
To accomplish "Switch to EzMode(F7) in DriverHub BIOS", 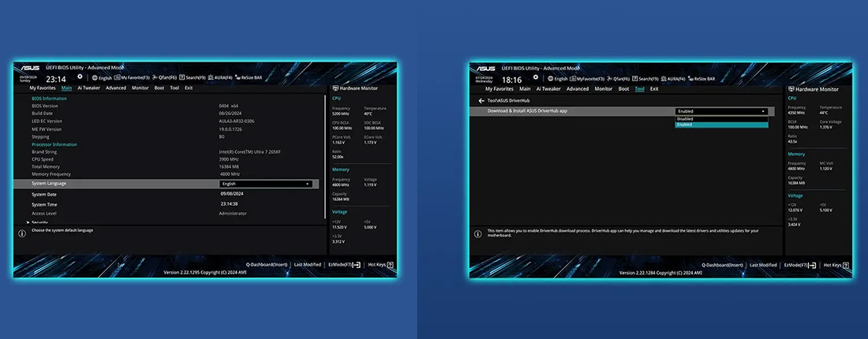I will point(800,266).
